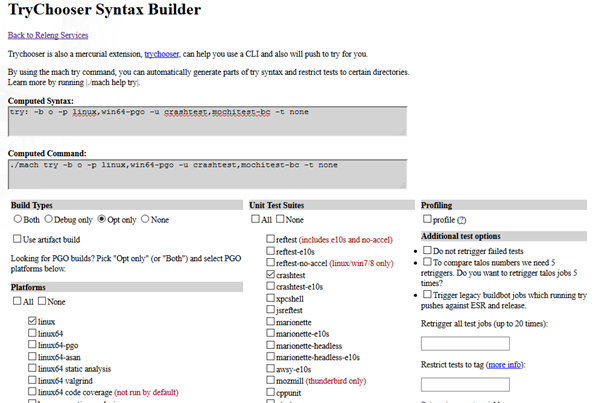Choose the Debug only build type
596x403 pixels.
(48, 219)
